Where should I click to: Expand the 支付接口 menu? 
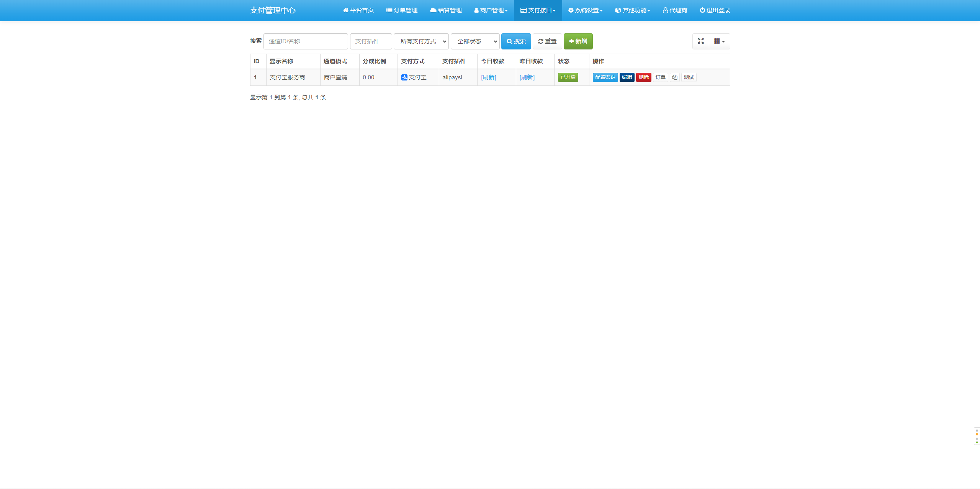[538, 10]
